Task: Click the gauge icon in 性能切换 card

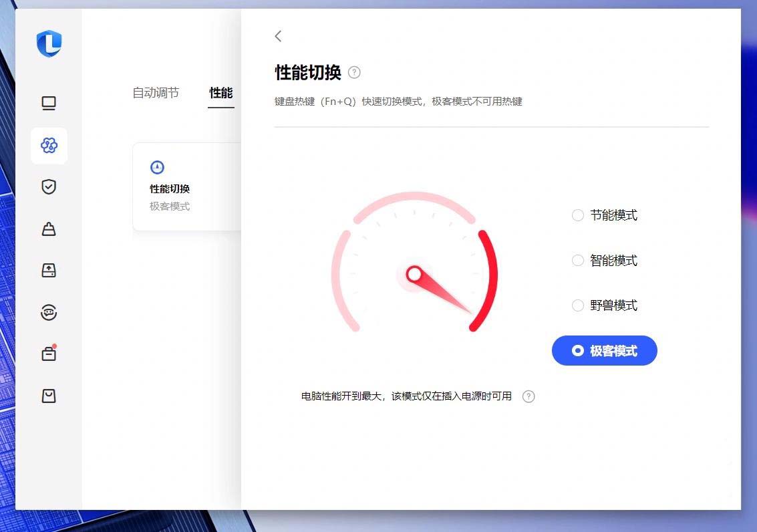Action: 158,168
